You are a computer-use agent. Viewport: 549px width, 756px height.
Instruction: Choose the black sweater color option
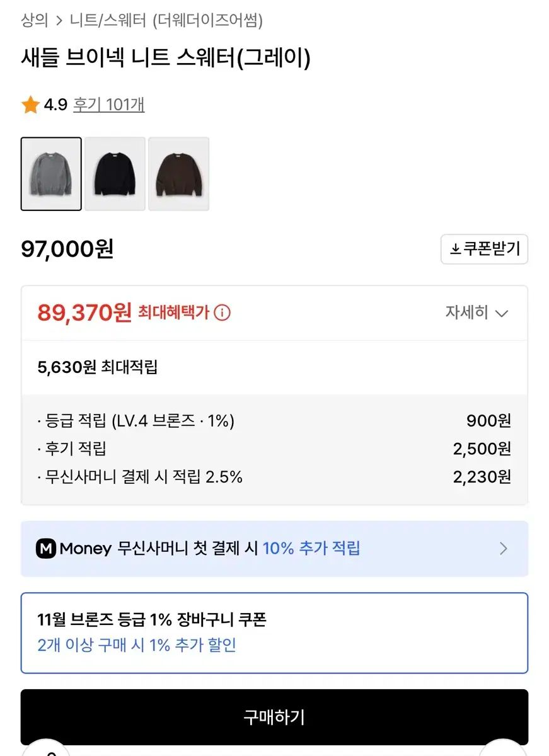pos(115,174)
